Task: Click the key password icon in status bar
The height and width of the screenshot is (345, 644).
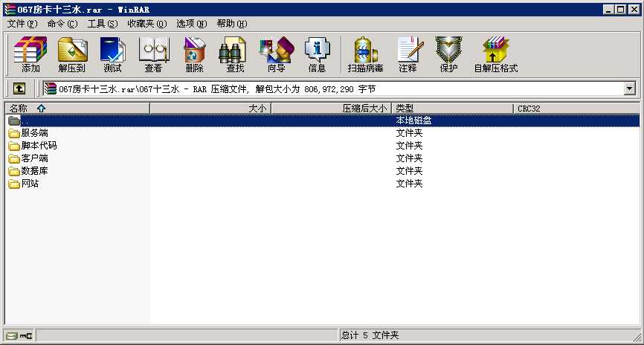Action: (27, 336)
